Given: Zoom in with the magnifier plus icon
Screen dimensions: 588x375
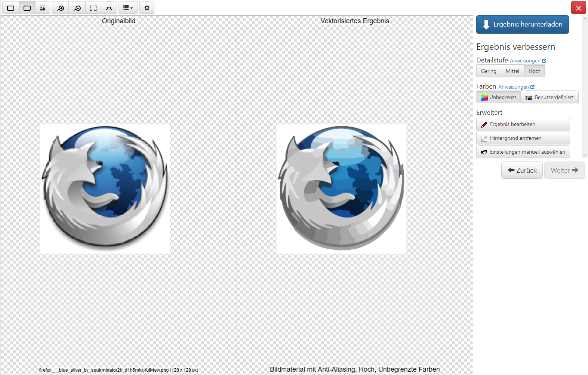Looking at the screenshot, I should pos(60,8).
